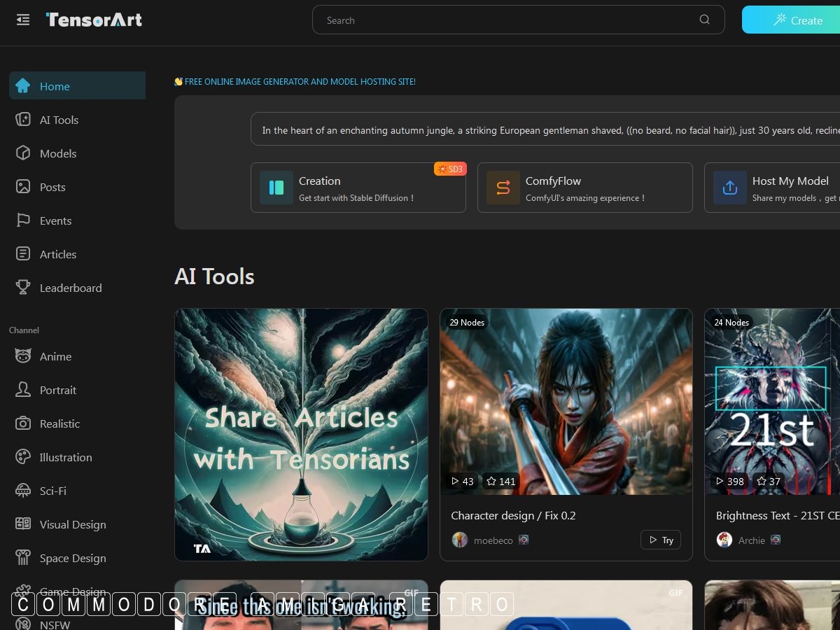The height and width of the screenshot is (630, 840).
Task: Open the ComfyFlow card icon
Action: 503,188
